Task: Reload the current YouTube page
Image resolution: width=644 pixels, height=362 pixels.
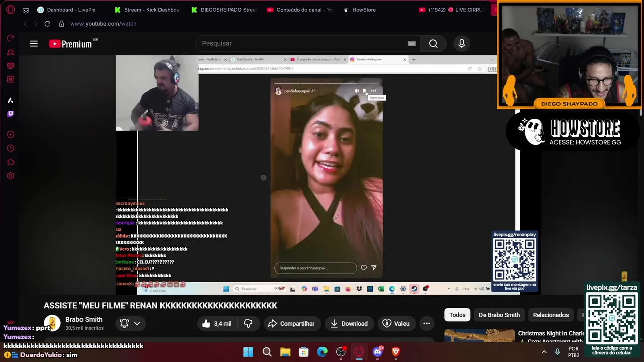Action: coord(47,24)
